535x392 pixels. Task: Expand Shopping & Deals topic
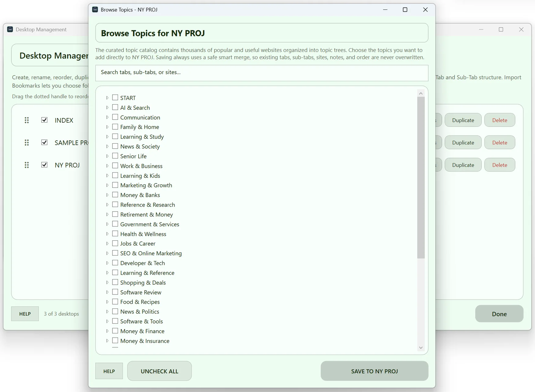coord(107,283)
